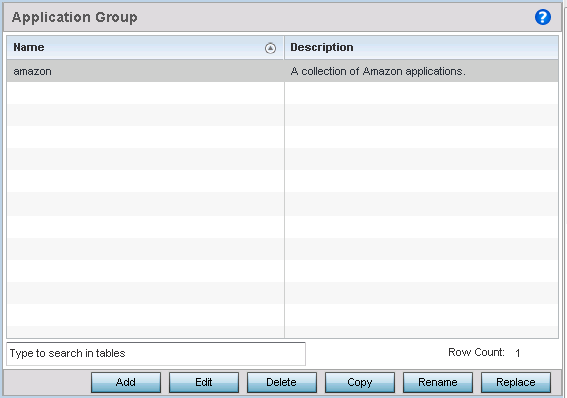This screenshot has width=567, height=398.
Task: Click the row count value 1
Action: click(518, 353)
